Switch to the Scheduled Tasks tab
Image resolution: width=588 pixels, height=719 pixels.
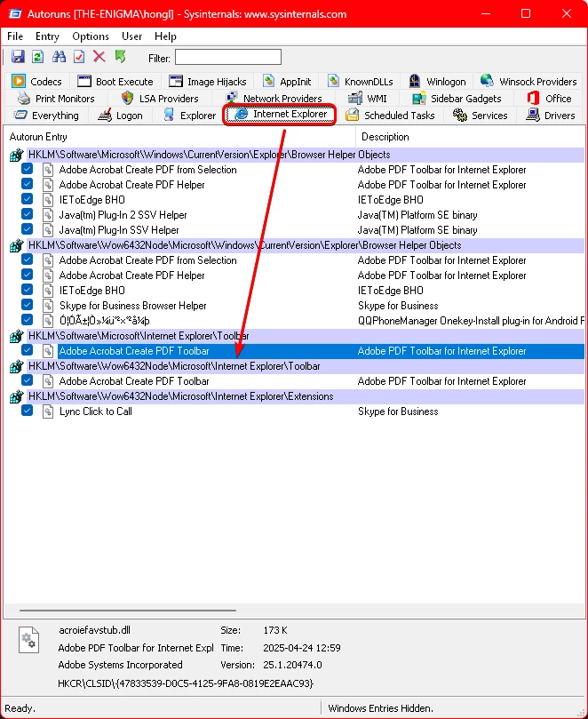[x=390, y=116]
